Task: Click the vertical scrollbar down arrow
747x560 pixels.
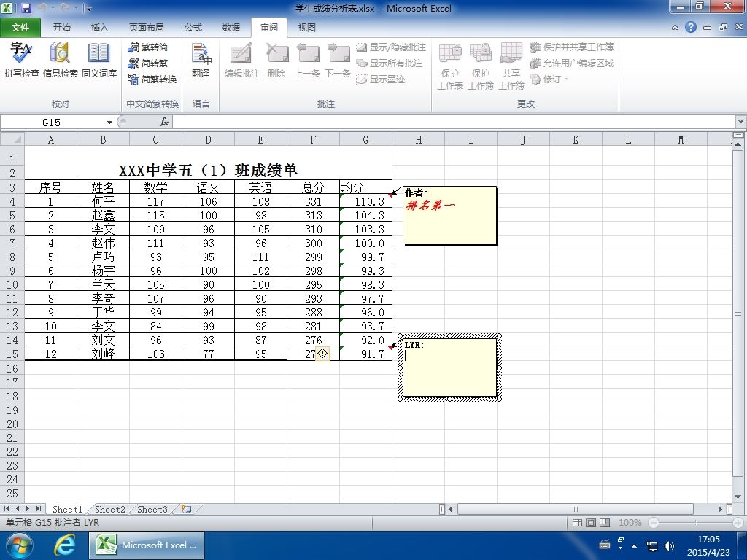Action: [x=738, y=497]
